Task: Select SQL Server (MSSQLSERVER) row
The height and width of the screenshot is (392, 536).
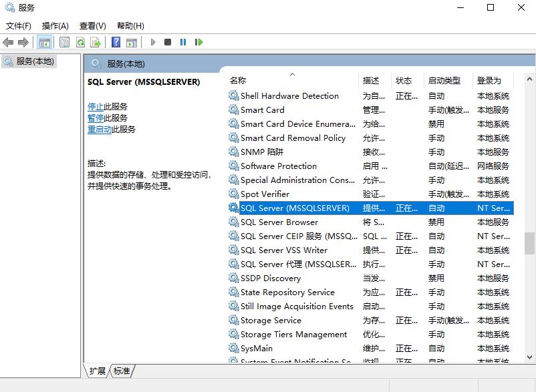Action: (371, 208)
